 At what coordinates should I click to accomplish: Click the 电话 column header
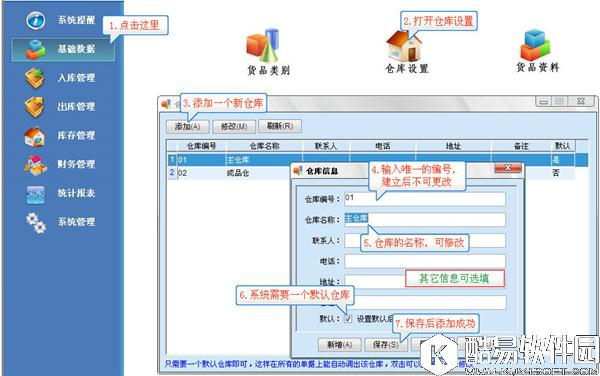tap(383, 146)
